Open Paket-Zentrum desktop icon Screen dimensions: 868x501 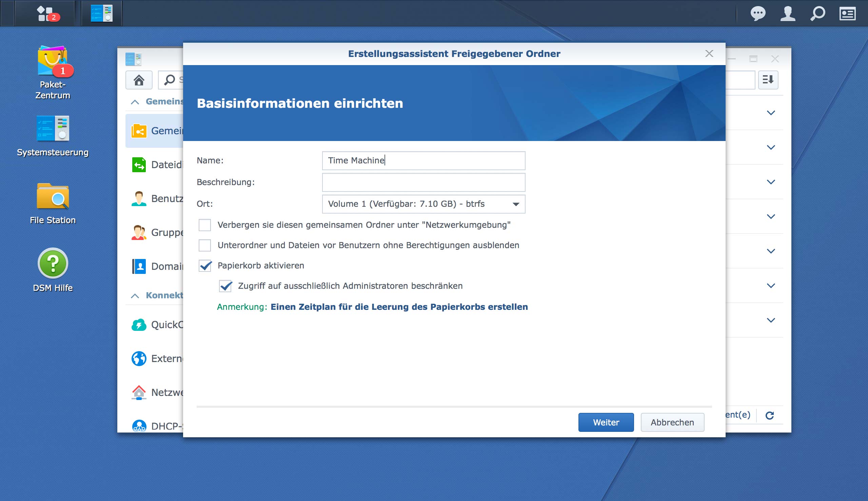[x=53, y=73]
